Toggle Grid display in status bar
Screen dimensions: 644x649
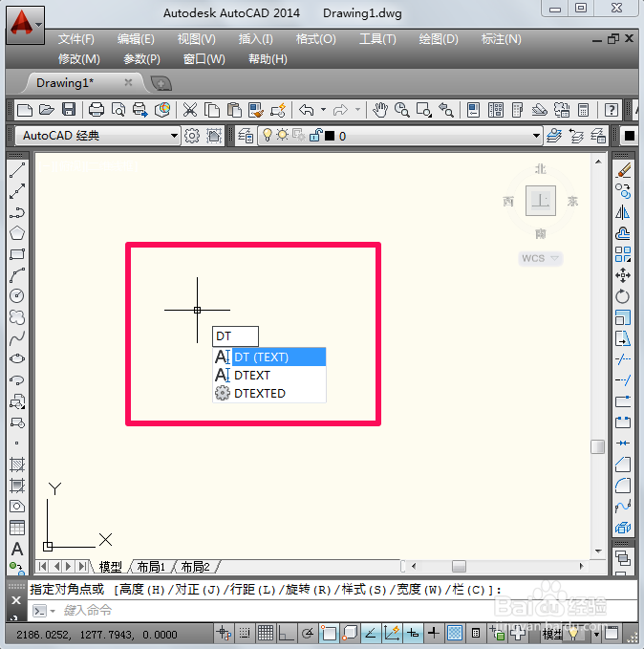pos(266,634)
